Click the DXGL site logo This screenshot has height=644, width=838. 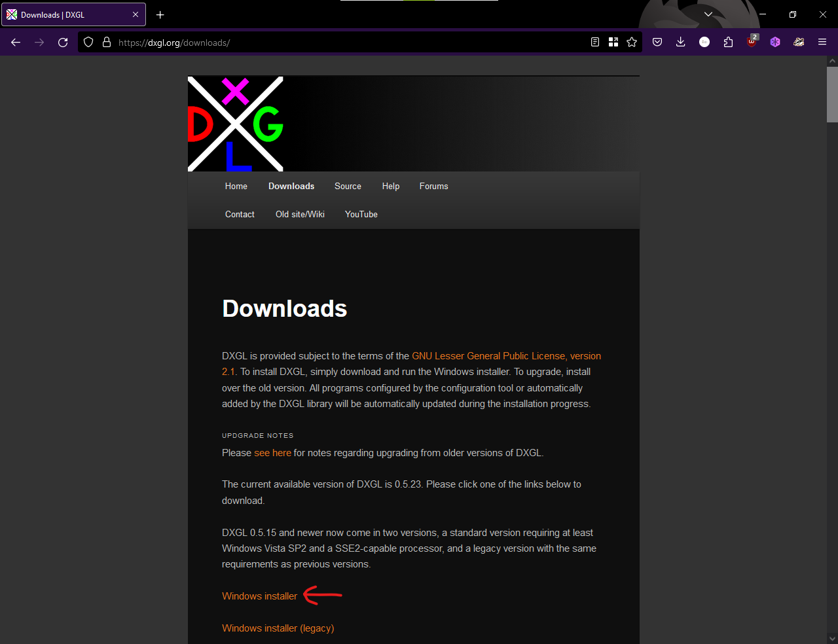coord(236,124)
